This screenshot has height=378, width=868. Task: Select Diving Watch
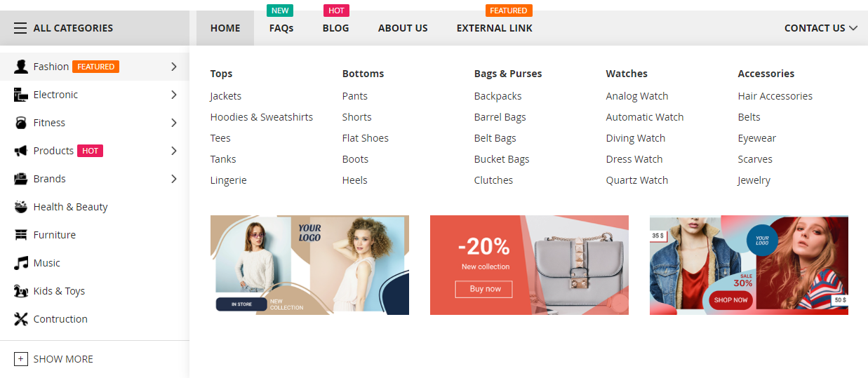pos(636,138)
